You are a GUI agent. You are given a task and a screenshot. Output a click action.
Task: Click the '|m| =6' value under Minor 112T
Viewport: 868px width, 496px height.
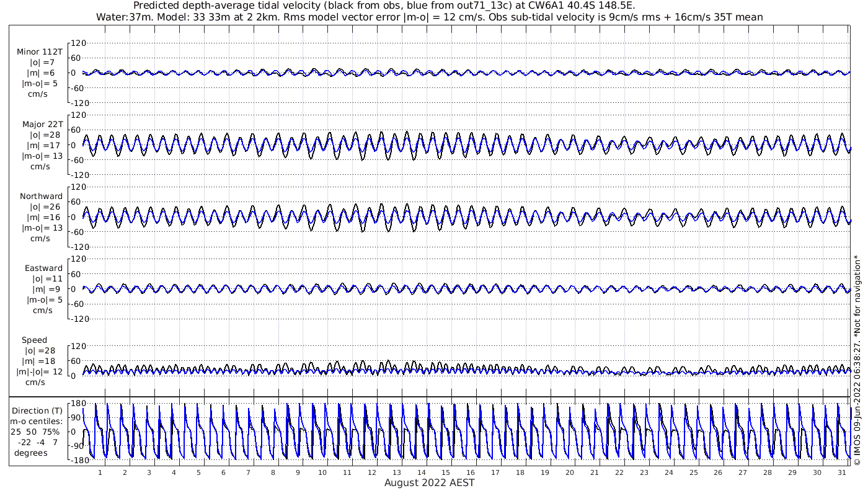pos(42,73)
